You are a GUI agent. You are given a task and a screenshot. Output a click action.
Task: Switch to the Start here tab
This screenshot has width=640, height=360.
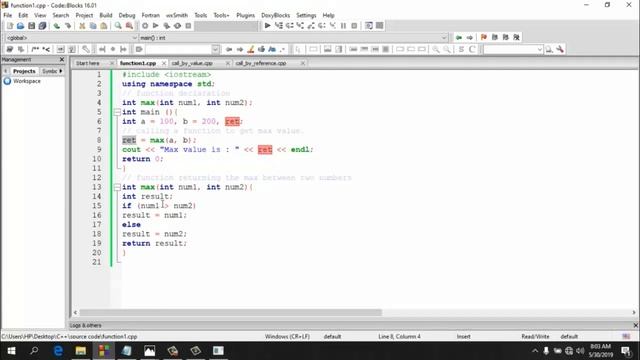point(88,63)
